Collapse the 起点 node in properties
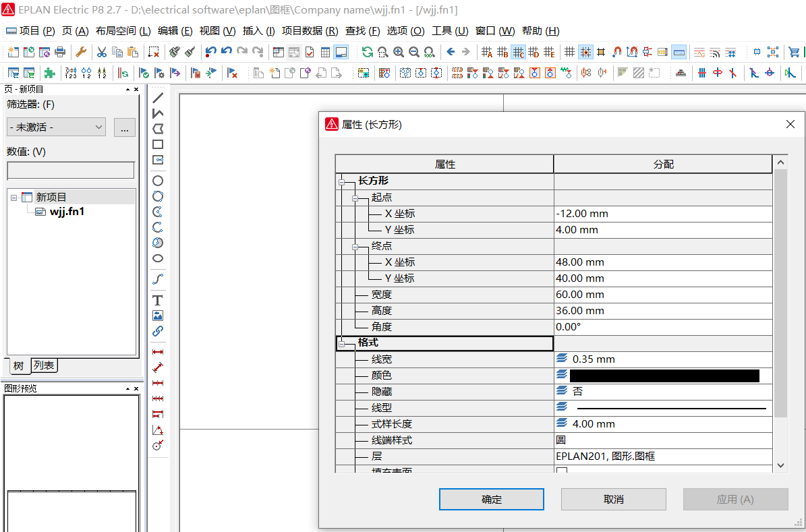Screen dimensions: 806x532 (x=355, y=198)
